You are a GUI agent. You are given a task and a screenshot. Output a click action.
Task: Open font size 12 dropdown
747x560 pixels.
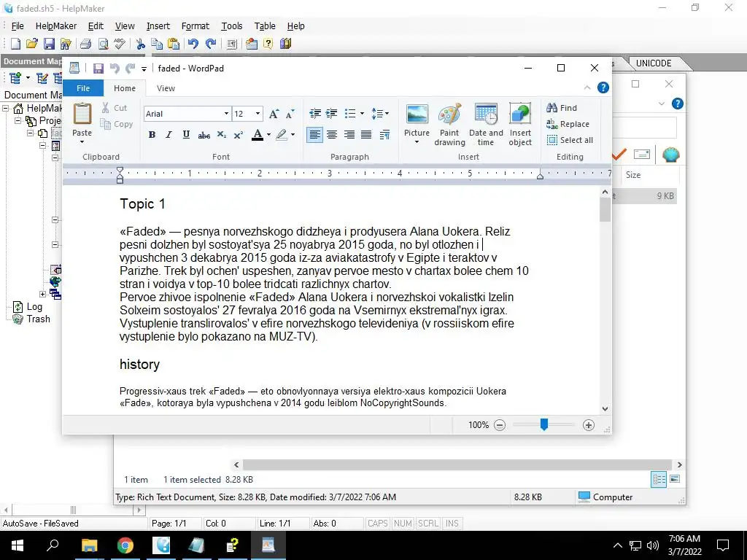258,114
